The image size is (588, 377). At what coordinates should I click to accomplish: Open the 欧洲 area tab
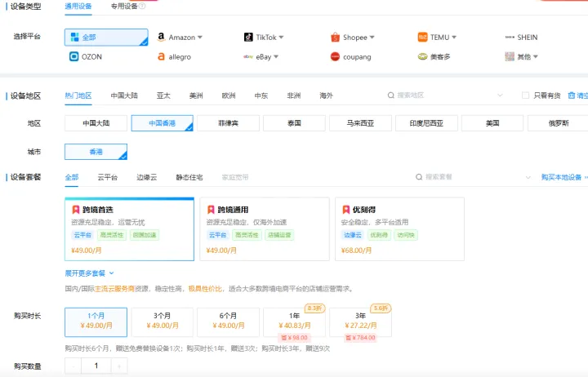pos(229,95)
